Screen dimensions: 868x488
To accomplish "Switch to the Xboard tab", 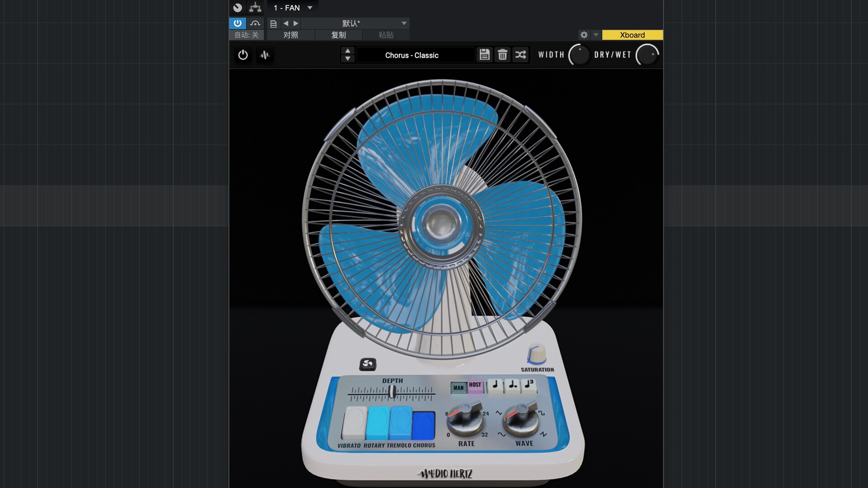I will tap(632, 35).
